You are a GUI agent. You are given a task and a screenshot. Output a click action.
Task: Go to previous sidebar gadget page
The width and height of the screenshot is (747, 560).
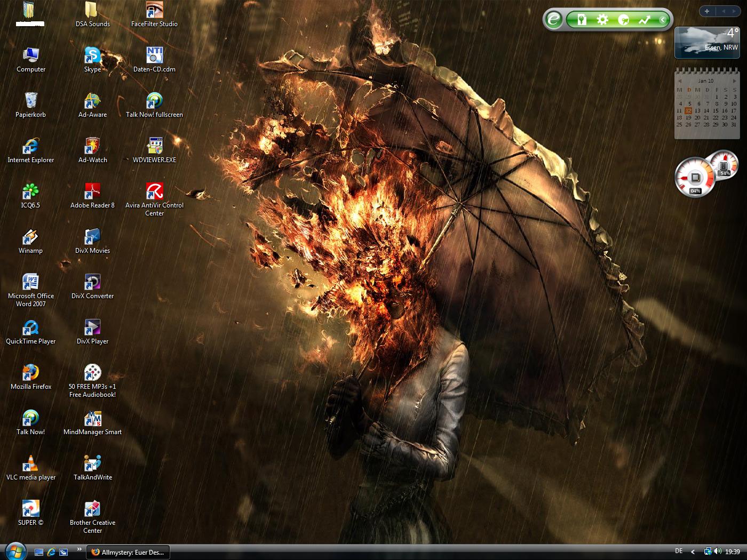[724, 11]
